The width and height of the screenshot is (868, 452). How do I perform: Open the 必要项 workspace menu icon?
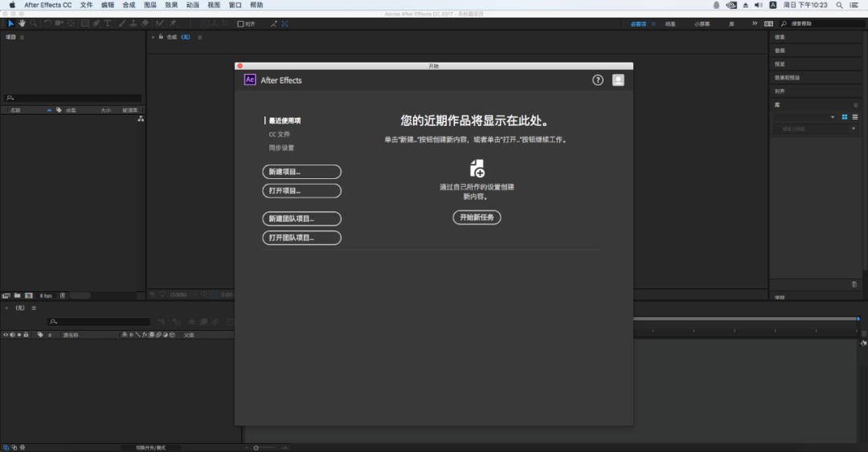click(653, 24)
